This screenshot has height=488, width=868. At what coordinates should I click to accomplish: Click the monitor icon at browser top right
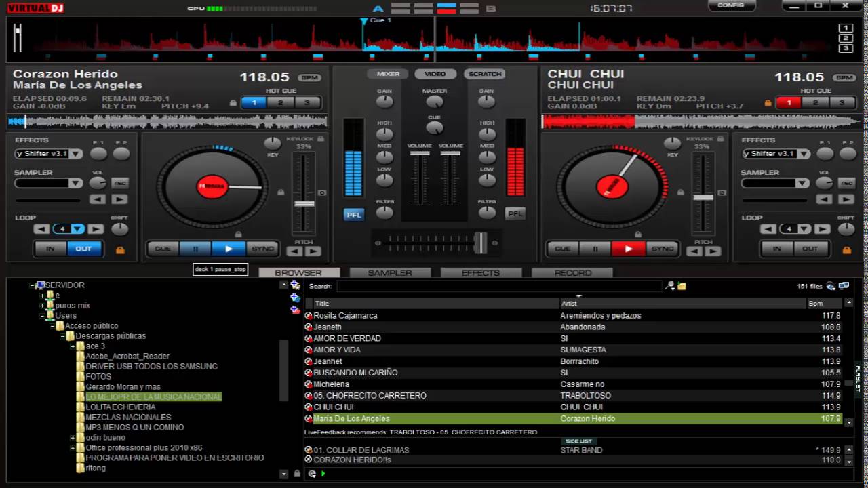(844, 286)
